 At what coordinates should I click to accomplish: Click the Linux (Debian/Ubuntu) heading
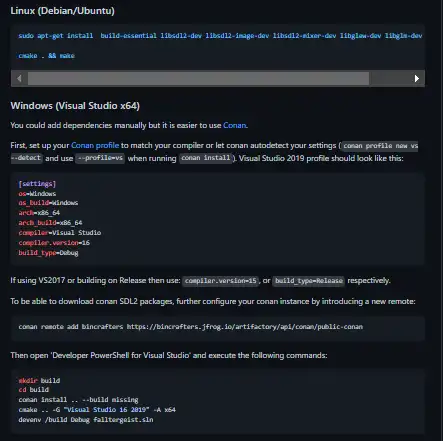point(62,11)
